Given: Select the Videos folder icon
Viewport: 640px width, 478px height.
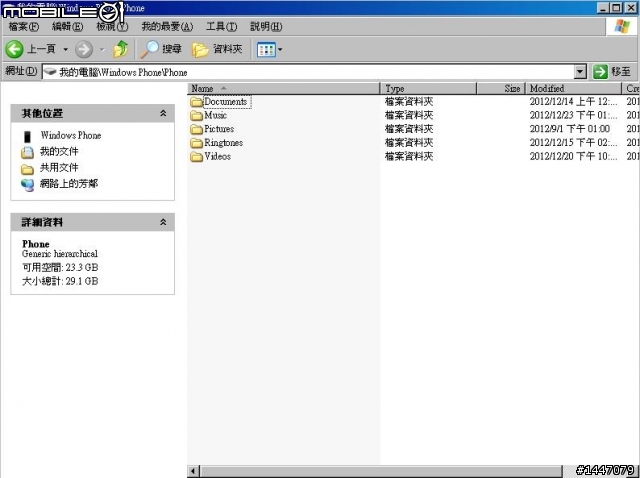Looking at the screenshot, I should pos(197,157).
